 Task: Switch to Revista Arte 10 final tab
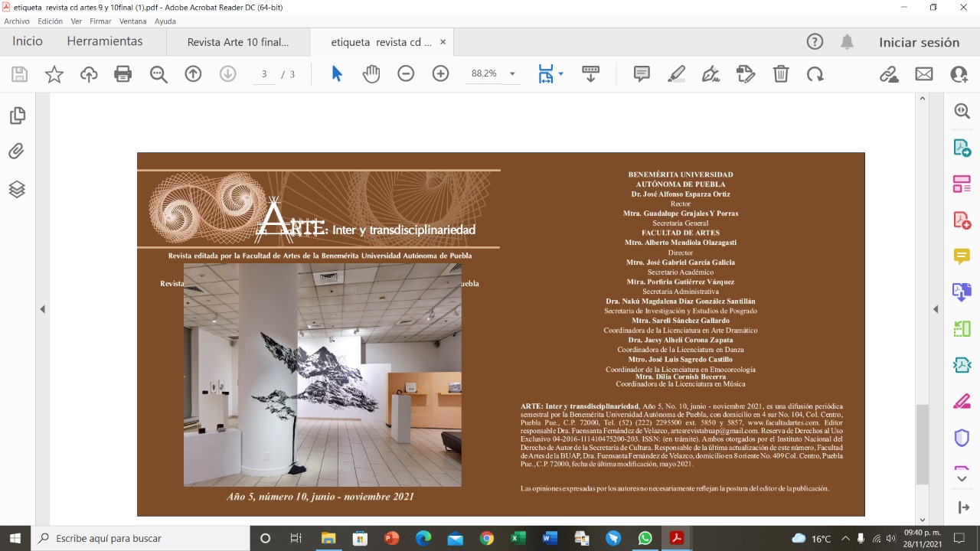pos(238,43)
